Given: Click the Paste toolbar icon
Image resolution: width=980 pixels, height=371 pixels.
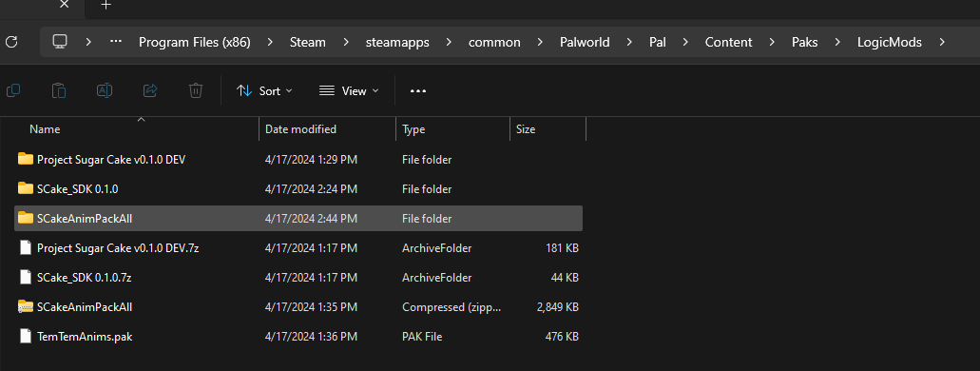Looking at the screenshot, I should tap(59, 90).
